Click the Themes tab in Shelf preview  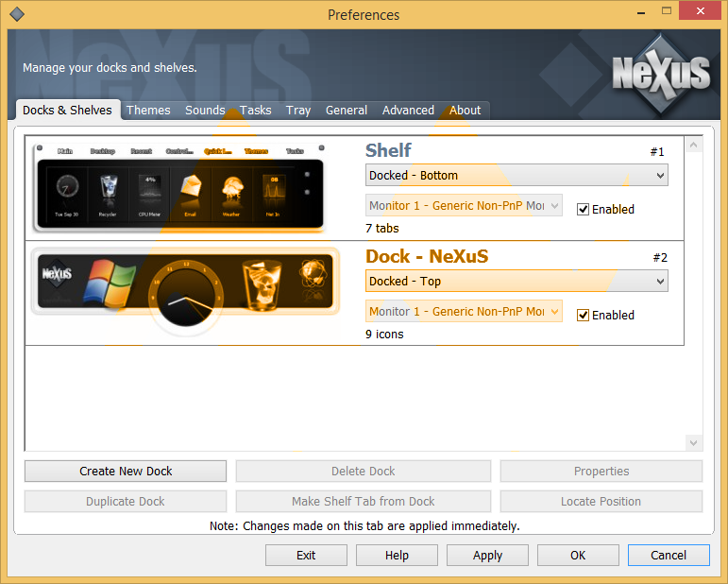256,151
